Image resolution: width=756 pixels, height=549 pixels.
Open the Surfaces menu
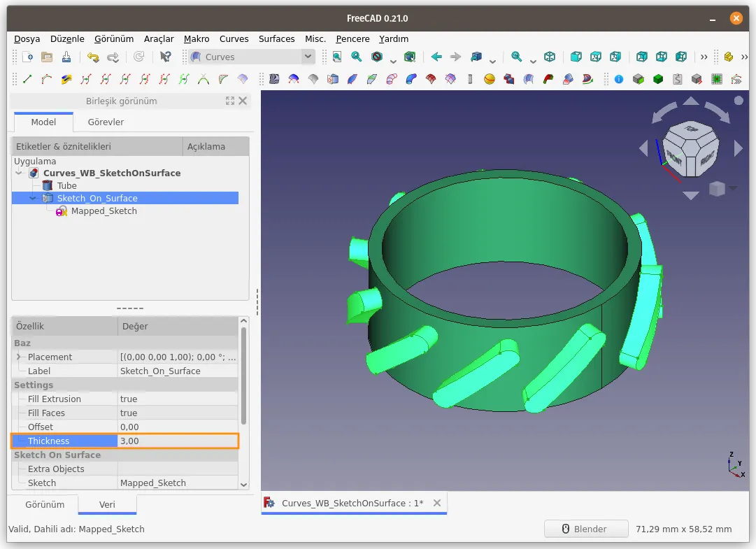(276, 38)
